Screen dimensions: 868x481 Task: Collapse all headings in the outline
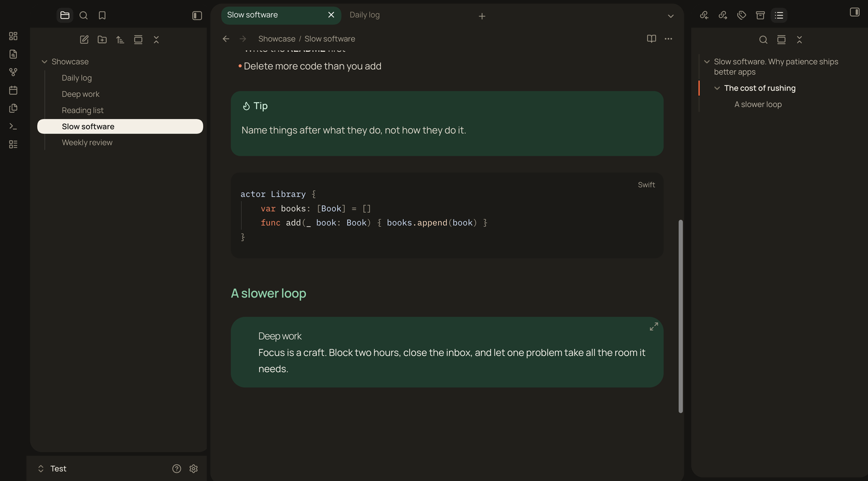[799, 40]
